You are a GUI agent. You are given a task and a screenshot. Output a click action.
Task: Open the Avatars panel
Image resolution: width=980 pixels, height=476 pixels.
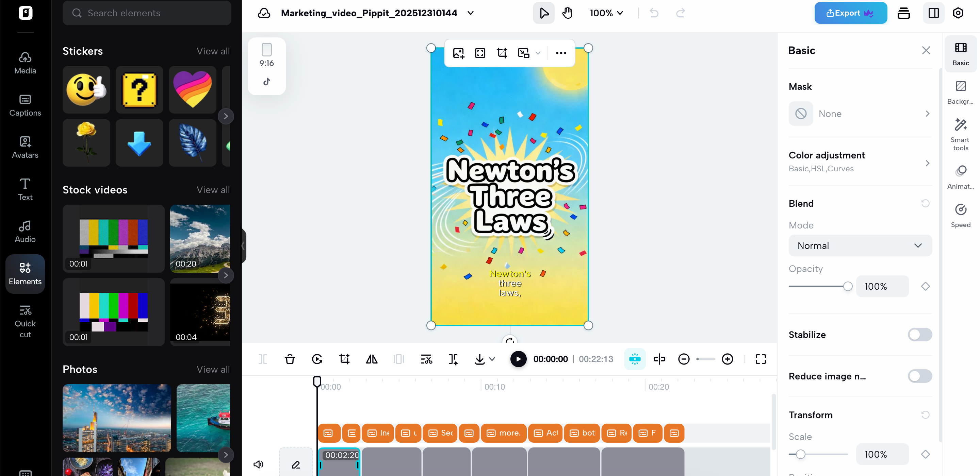(25, 148)
